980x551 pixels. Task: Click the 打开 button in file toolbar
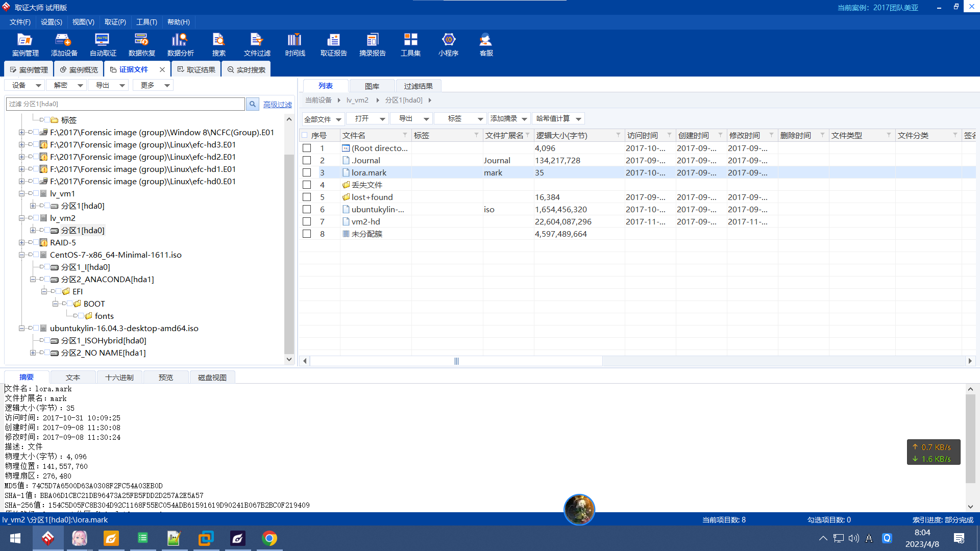point(368,118)
